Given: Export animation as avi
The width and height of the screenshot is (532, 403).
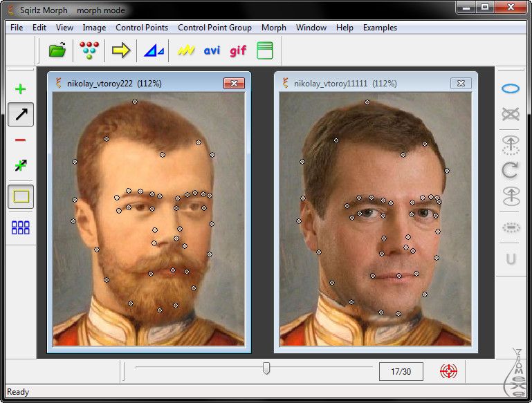Looking at the screenshot, I should tap(212, 50).
